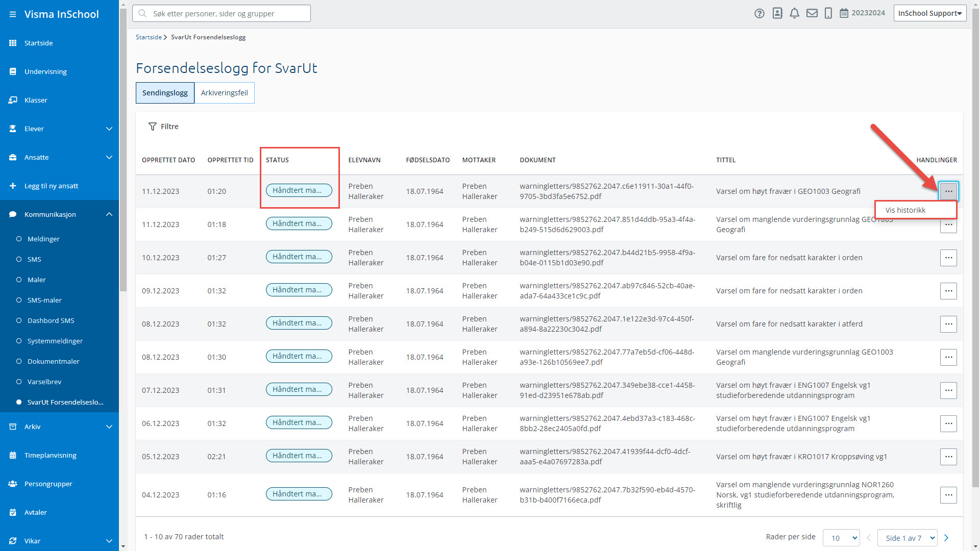
Task: Open actions menu for 05.12.2023 row
Action: (x=948, y=457)
